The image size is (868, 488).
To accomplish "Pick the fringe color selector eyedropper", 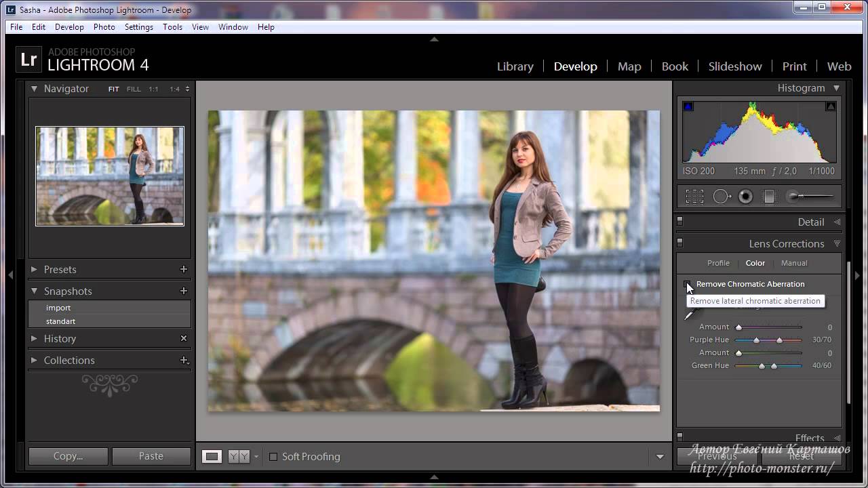I will [x=690, y=314].
